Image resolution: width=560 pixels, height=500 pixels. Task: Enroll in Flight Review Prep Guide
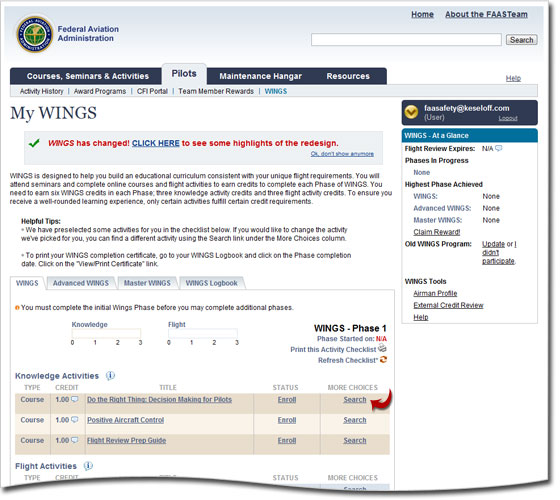click(287, 440)
